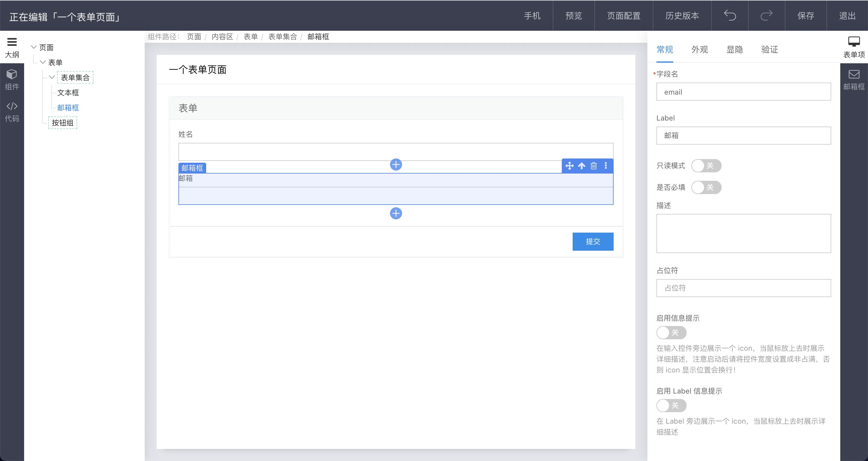Click the Label input containing 邮箱
This screenshot has height=461, width=868.
(743, 136)
